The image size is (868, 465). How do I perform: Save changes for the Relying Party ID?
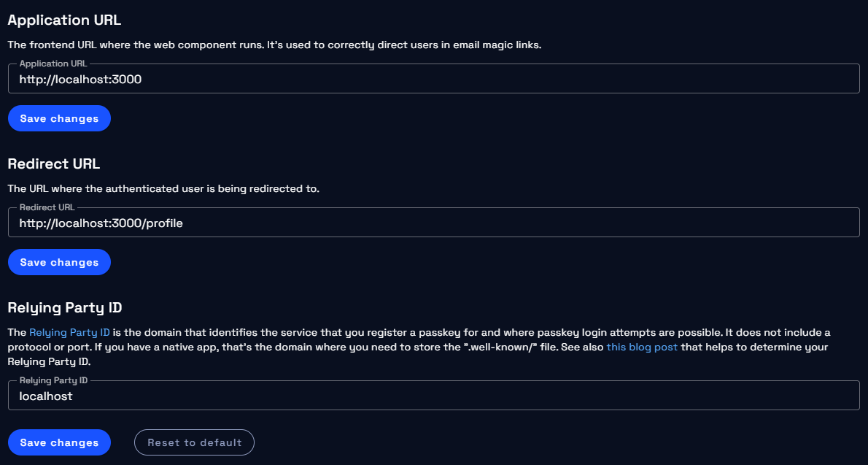coord(59,442)
